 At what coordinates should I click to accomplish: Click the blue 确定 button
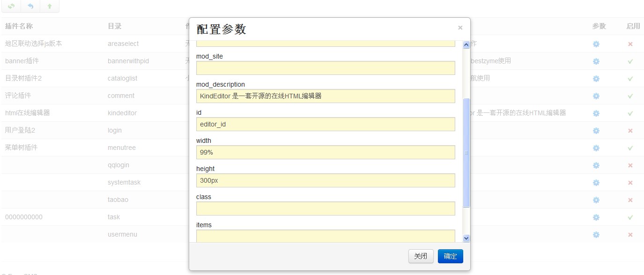pos(450,256)
